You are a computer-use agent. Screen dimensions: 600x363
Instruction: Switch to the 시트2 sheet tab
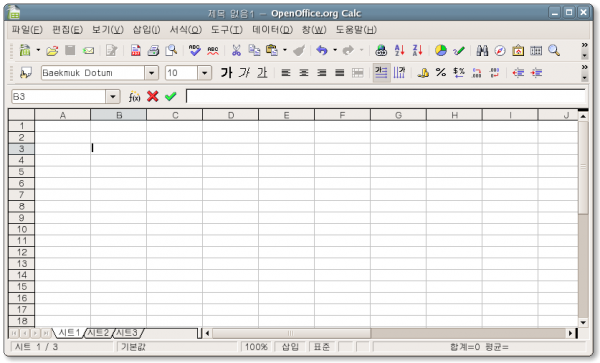[98, 333]
